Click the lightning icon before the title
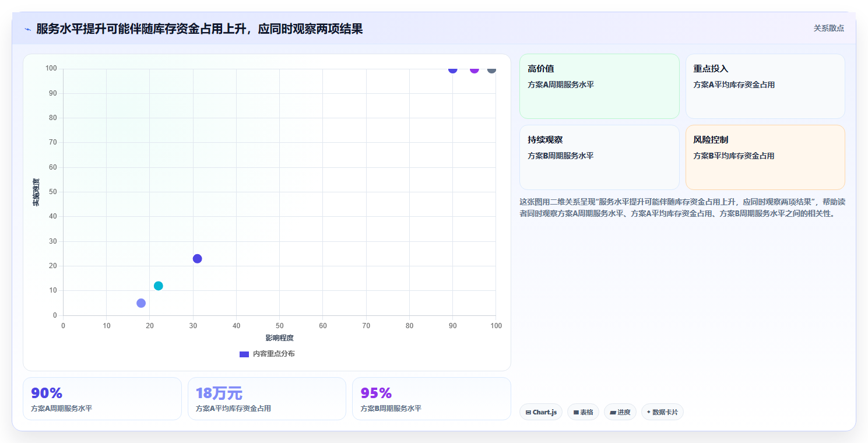 (x=27, y=29)
